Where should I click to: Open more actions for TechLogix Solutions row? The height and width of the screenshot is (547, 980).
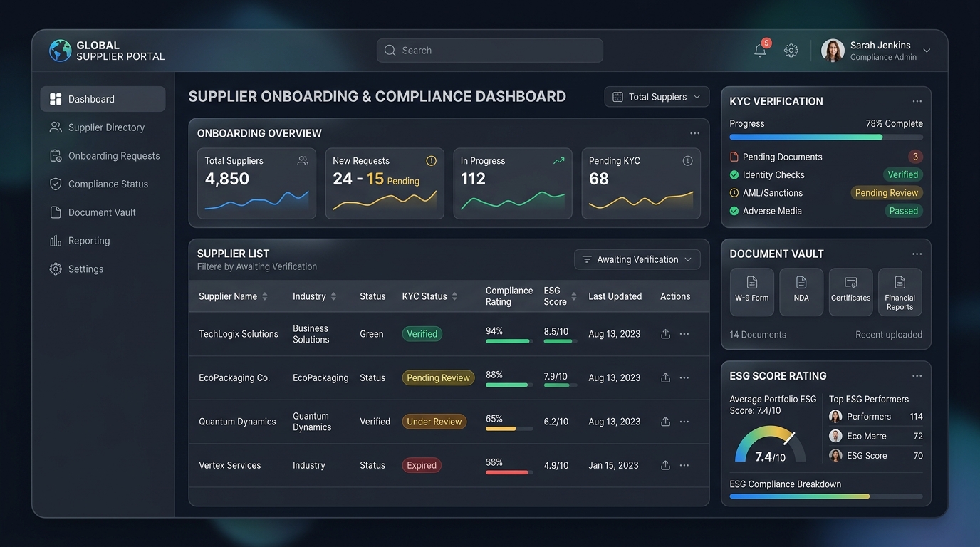point(684,334)
